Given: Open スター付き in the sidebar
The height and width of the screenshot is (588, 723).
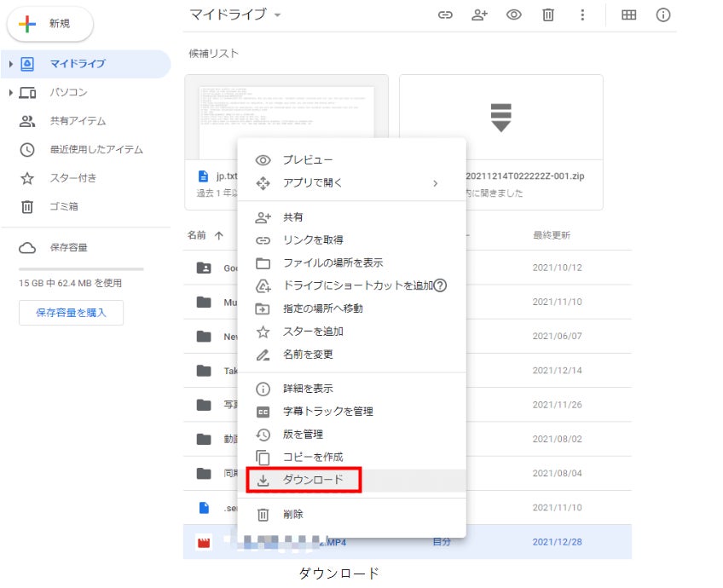Looking at the screenshot, I should tap(73, 178).
